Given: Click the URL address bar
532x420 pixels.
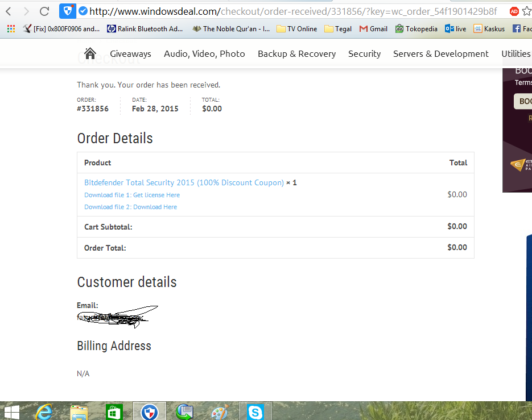Looking at the screenshot, I should tap(292, 11).
